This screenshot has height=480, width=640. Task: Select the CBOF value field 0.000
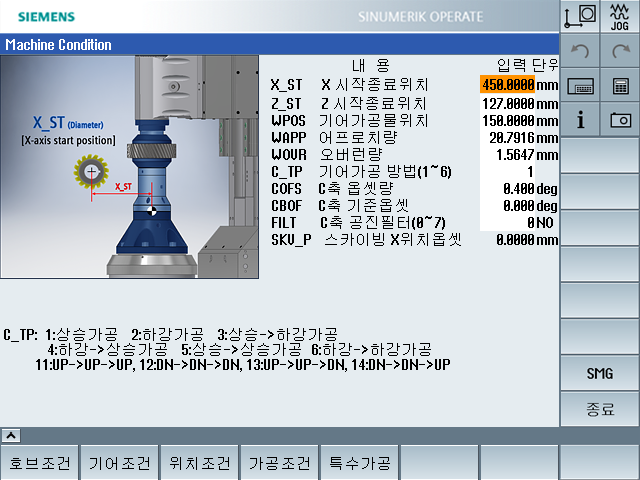tap(507, 206)
